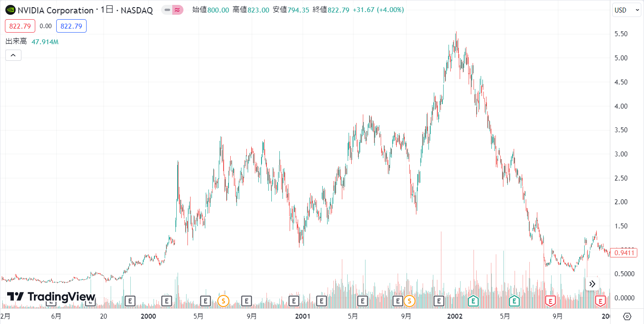Image resolution: width=644 pixels, height=324 pixels.
Task: Open symbol search via NVIDIA Corporation title
Action: pyautogui.click(x=56, y=10)
